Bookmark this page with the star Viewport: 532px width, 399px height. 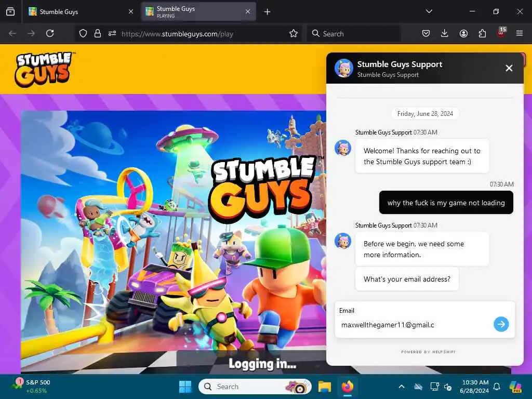coord(294,34)
